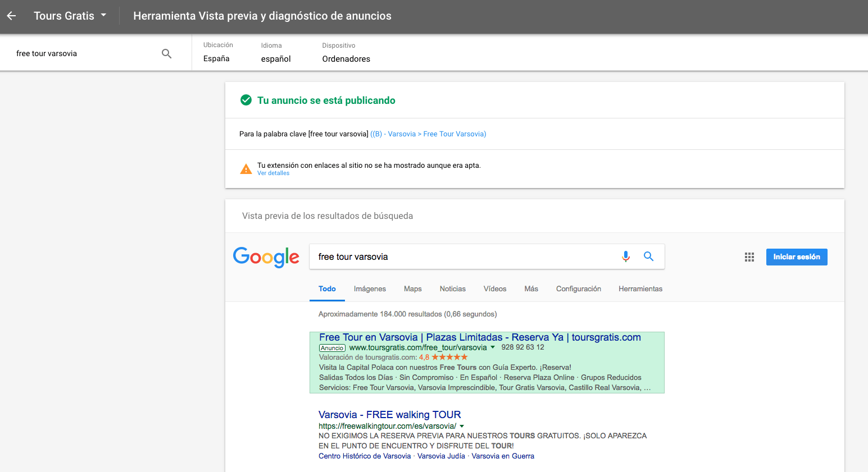Expand the arrow next to toursgratis.com URL
Screen dimensions: 868x472
click(x=493, y=347)
